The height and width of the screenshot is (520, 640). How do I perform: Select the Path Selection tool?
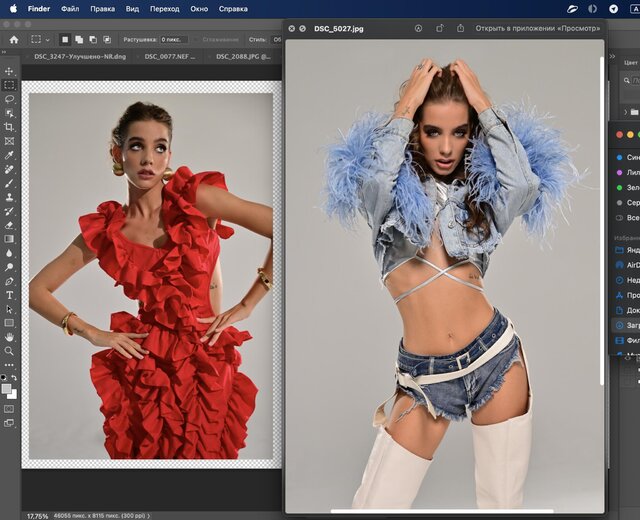(9, 309)
